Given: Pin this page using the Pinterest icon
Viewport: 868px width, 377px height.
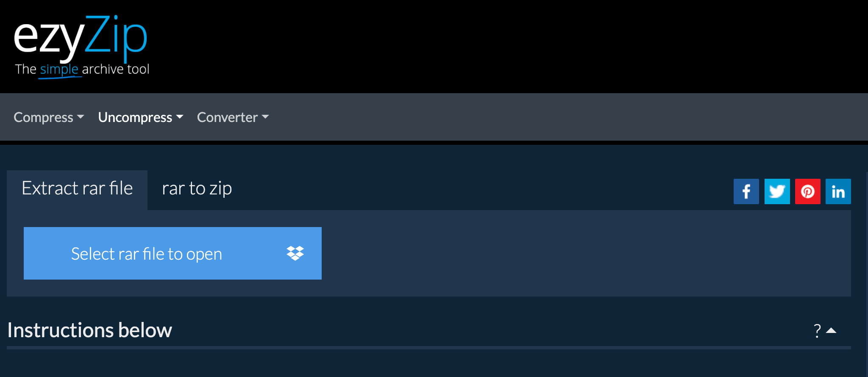Looking at the screenshot, I should [807, 191].
